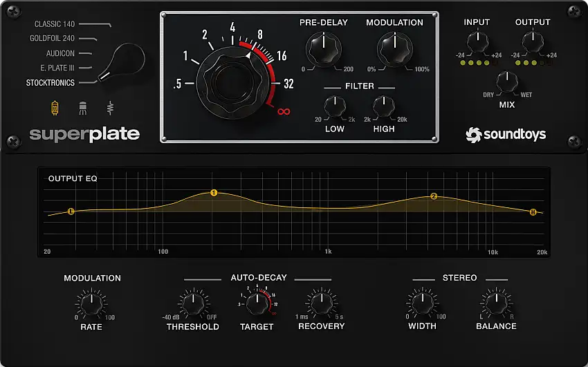The width and height of the screenshot is (588, 367).
Task: Click the 16 mark on decay dial
Action: pos(282,56)
